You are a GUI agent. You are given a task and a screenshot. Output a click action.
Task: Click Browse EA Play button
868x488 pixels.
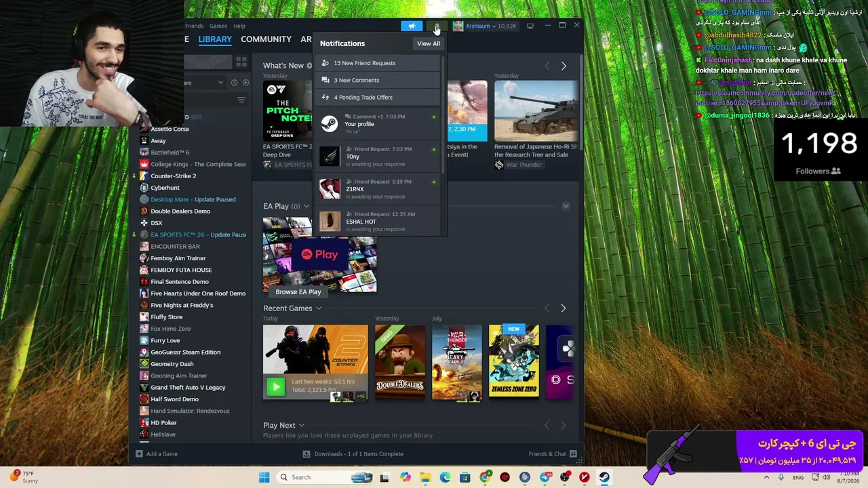[x=298, y=291]
